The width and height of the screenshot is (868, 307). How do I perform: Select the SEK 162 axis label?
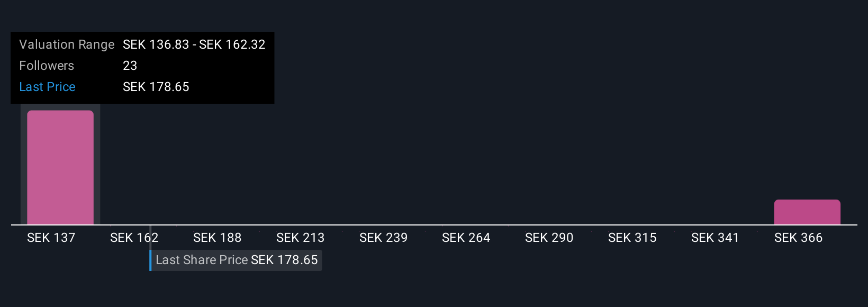pyautogui.click(x=134, y=238)
